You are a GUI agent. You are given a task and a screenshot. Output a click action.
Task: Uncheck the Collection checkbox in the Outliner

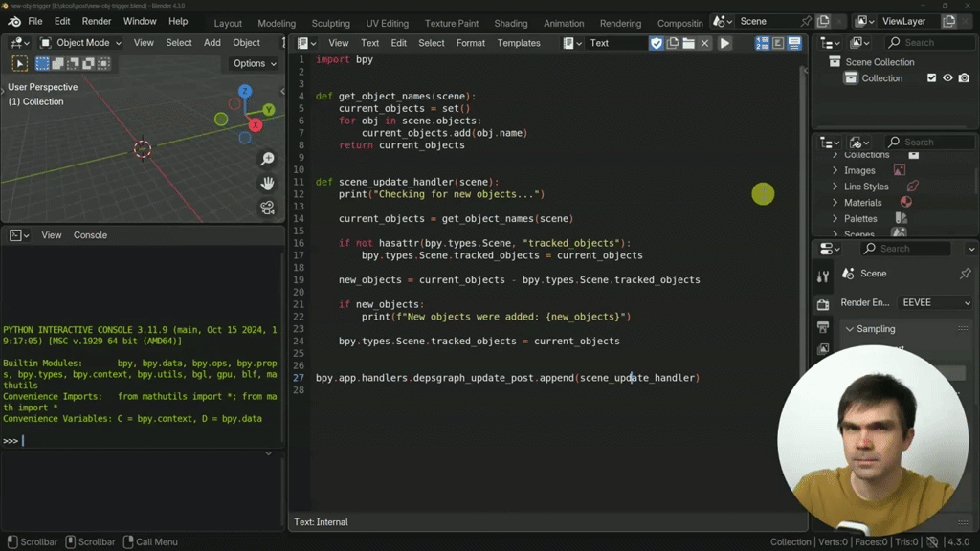point(932,77)
